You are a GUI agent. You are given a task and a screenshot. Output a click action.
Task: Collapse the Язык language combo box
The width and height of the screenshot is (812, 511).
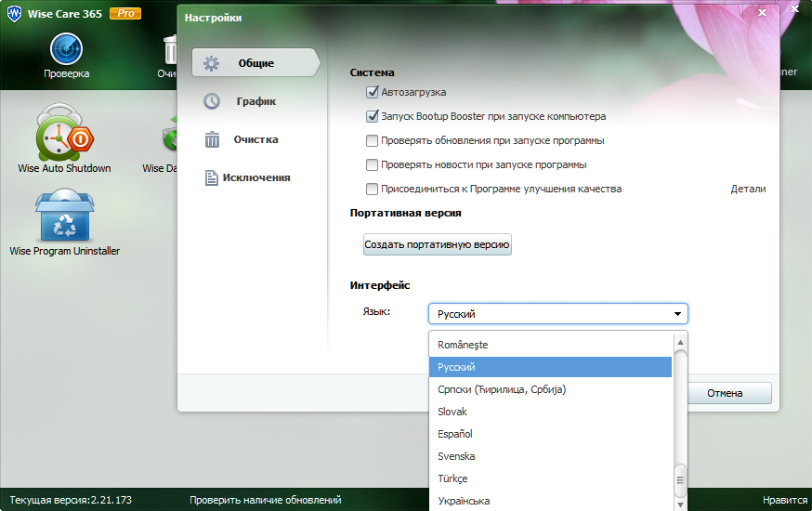(x=557, y=314)
